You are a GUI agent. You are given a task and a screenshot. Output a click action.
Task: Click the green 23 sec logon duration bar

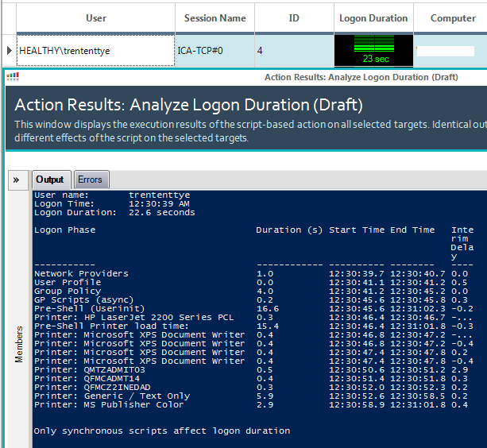(x=373, y=50)
